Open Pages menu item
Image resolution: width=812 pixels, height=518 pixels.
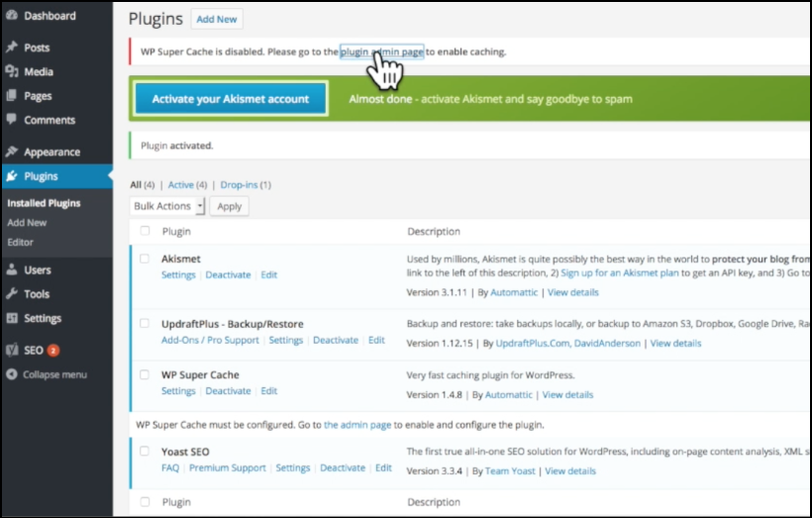[38, 96]
